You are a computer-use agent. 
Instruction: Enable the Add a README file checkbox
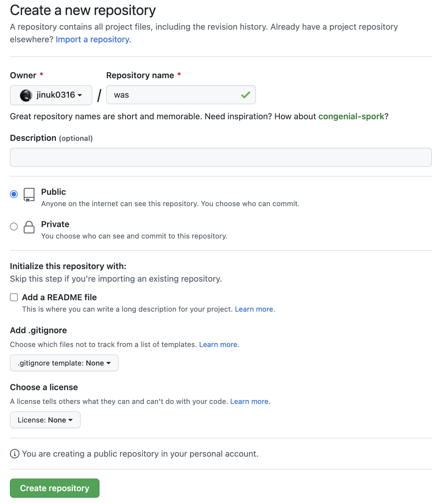[x=14, y=297]
